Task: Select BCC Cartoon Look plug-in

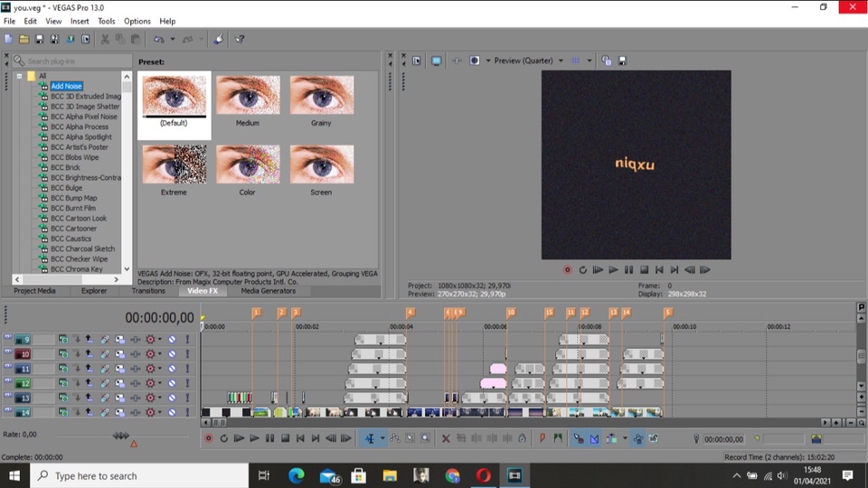Action: point(79,219)
